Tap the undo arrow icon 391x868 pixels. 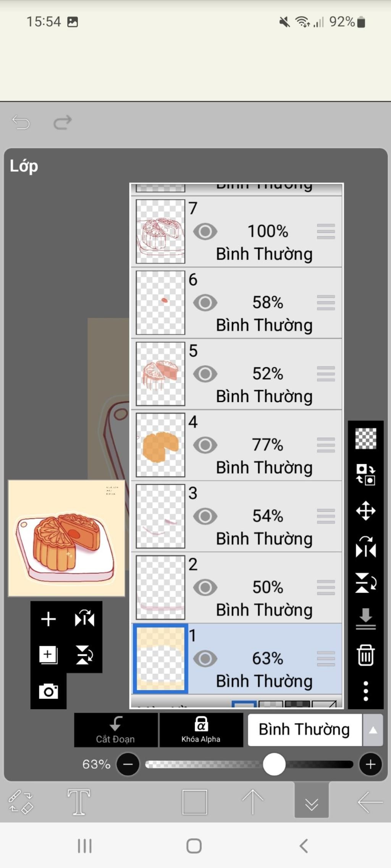[21, 123]
